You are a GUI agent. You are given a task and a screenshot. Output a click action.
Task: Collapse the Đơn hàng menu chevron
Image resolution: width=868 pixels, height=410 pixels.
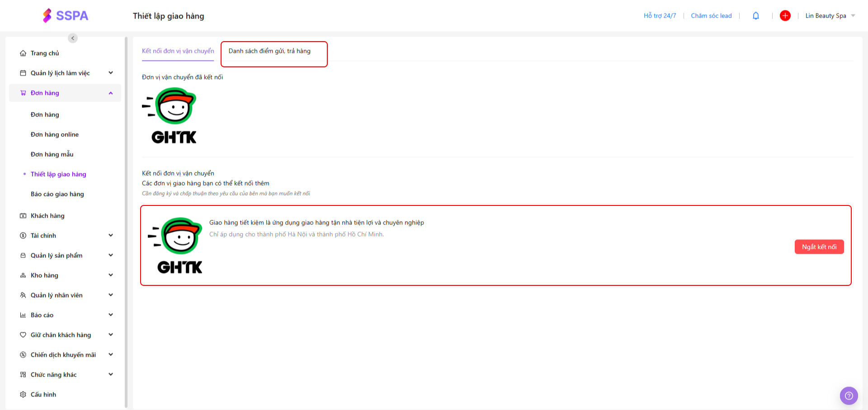111,93
